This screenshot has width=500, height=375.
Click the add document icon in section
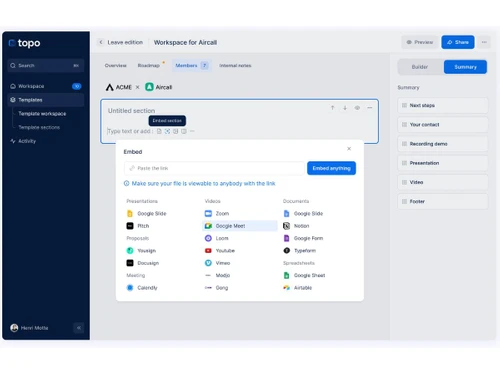(x=159, y=131)
